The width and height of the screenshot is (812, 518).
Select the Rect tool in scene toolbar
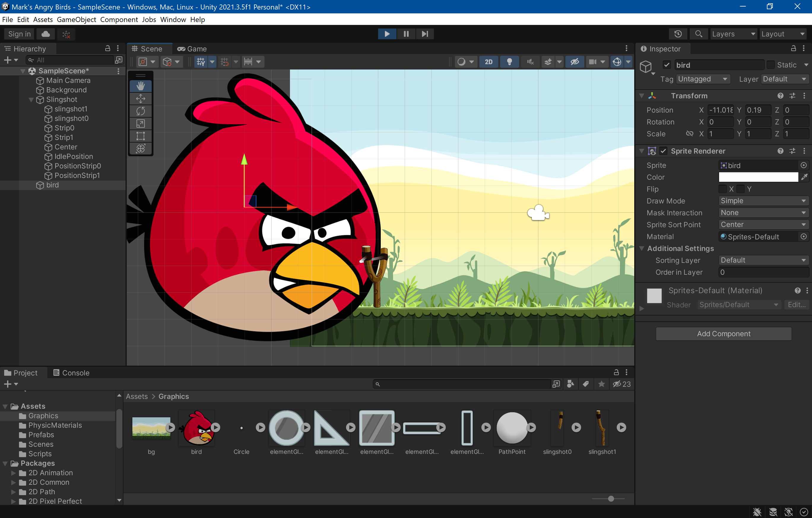pyautogui.click(x=141, y=136)
